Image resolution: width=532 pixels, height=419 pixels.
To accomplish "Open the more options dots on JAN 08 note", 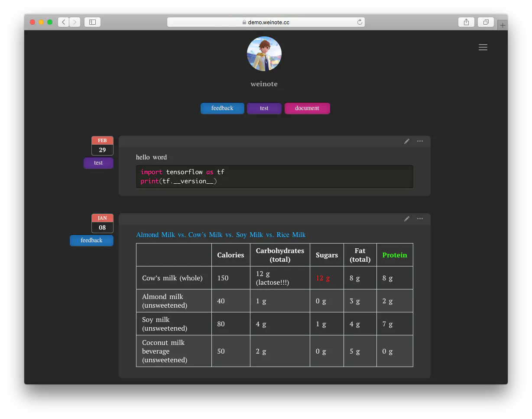I will click(420, 219).
